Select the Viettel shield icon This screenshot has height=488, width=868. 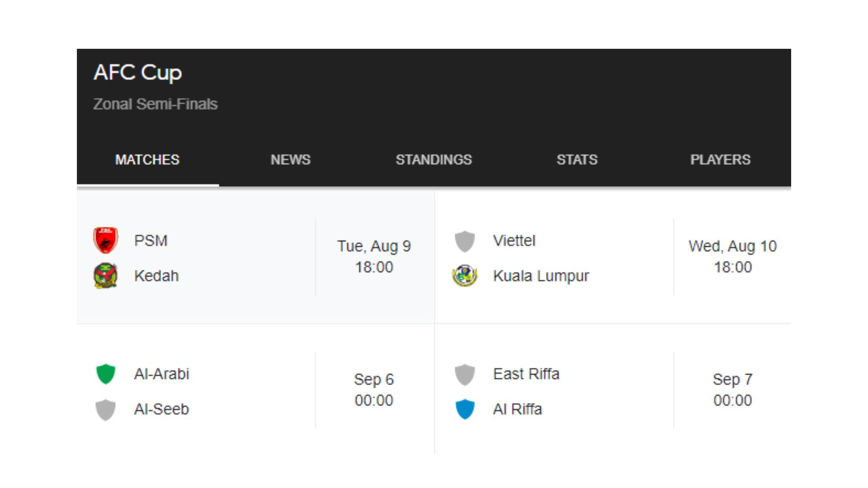(x=465, y=241)
